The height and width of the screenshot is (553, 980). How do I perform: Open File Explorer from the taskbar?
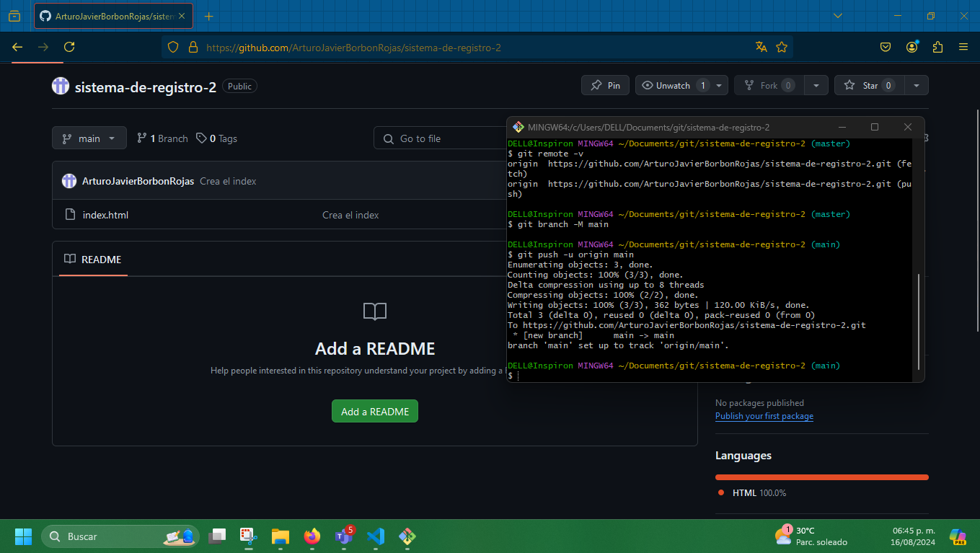(281, 536)
